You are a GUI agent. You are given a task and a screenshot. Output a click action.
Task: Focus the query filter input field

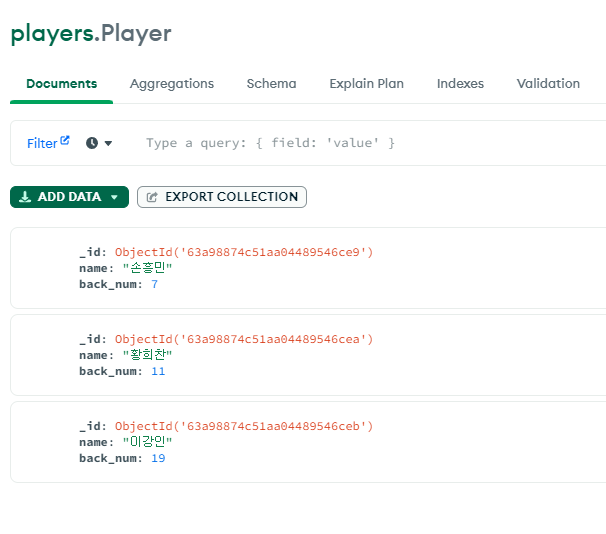(371, 143)
